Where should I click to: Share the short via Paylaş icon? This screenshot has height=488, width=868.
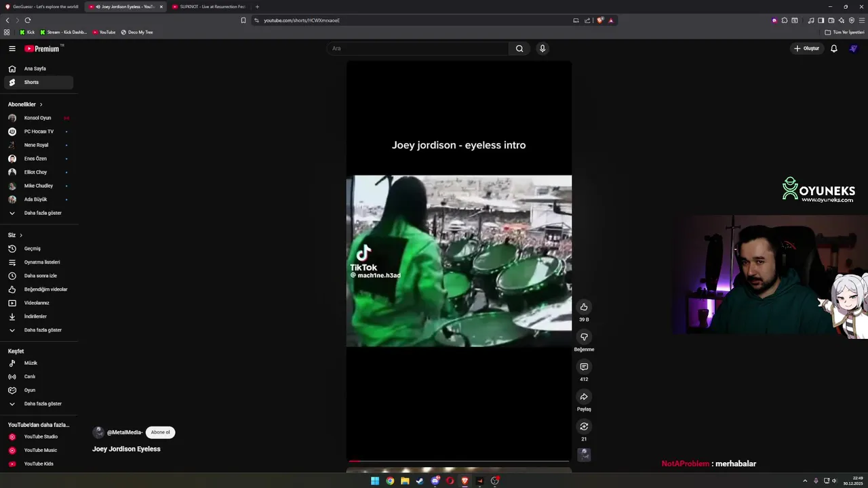tap(584, 396)
